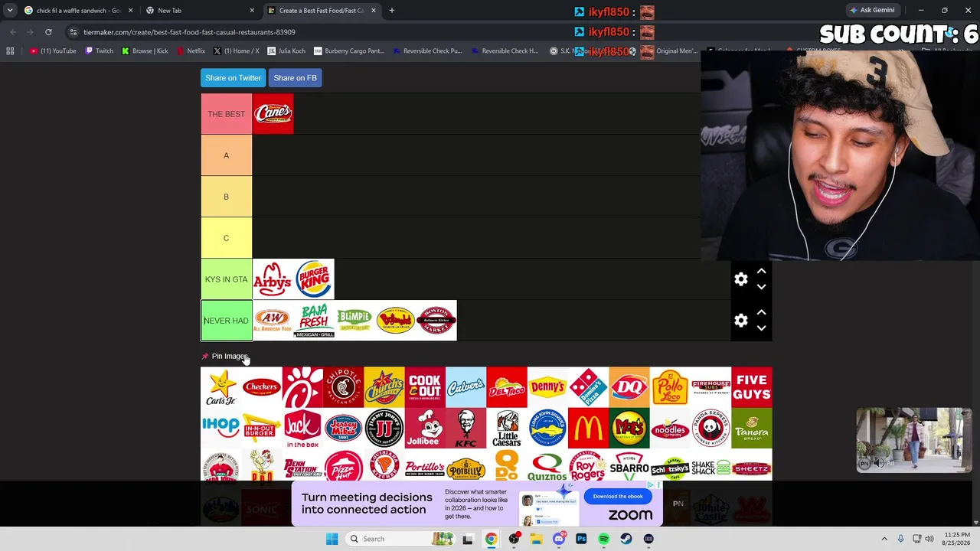Switch to the New Tab tab
The image size is (980, 551).
click(199, 11)
